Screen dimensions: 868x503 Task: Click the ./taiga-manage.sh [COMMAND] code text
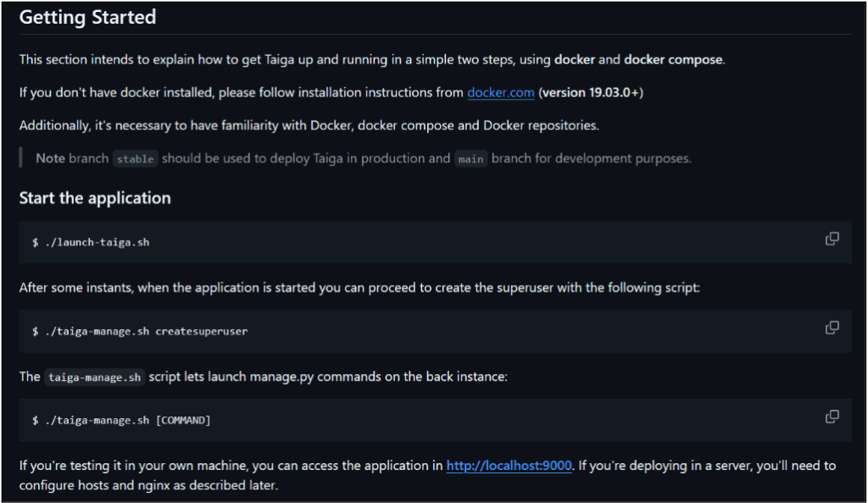(x=121, y=420)
